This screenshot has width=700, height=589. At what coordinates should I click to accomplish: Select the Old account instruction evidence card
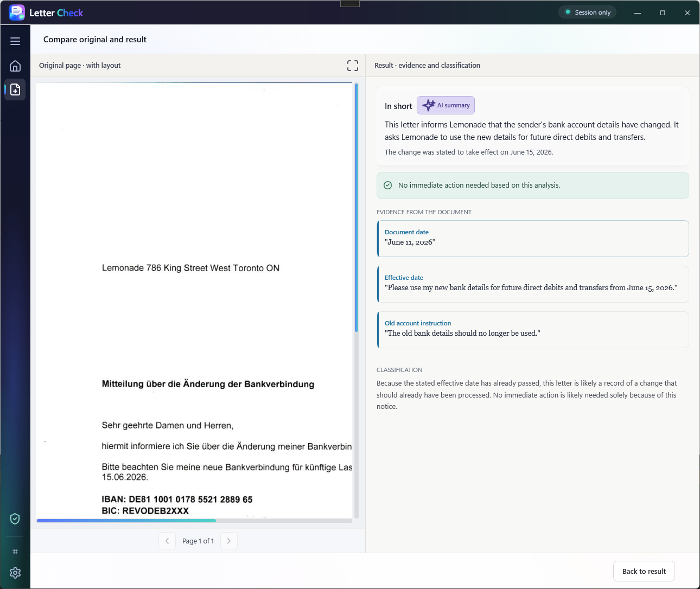(533, 330)
